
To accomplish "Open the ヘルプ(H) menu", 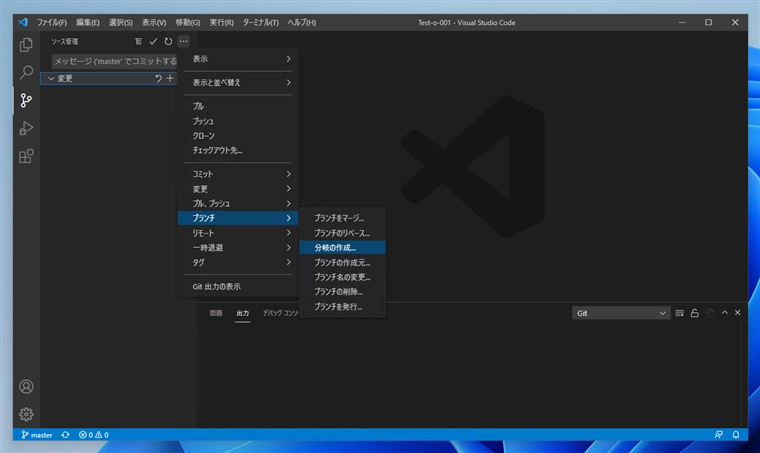I will click(301, 22).
